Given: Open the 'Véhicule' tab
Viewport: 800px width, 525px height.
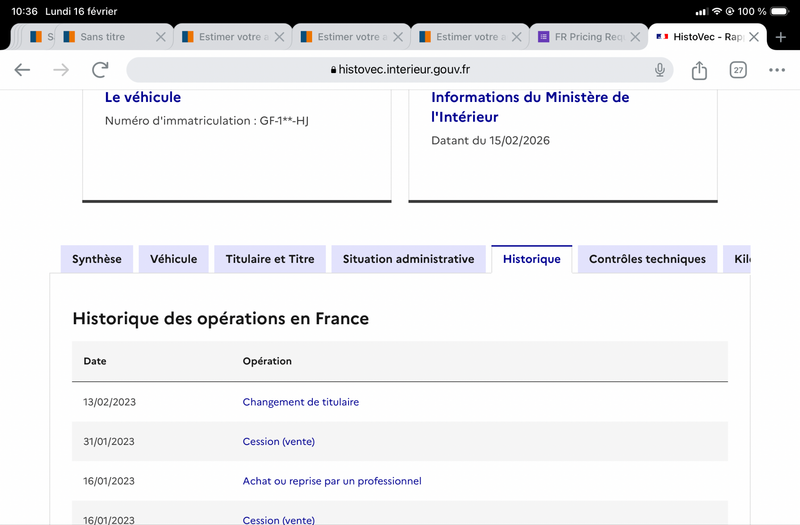Looking at the screenshot, I should [x=173, y=259].
